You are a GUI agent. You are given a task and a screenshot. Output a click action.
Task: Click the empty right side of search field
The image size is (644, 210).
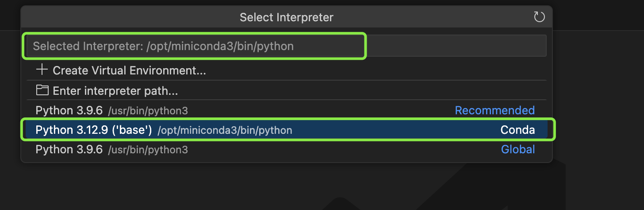coord(456,46)
